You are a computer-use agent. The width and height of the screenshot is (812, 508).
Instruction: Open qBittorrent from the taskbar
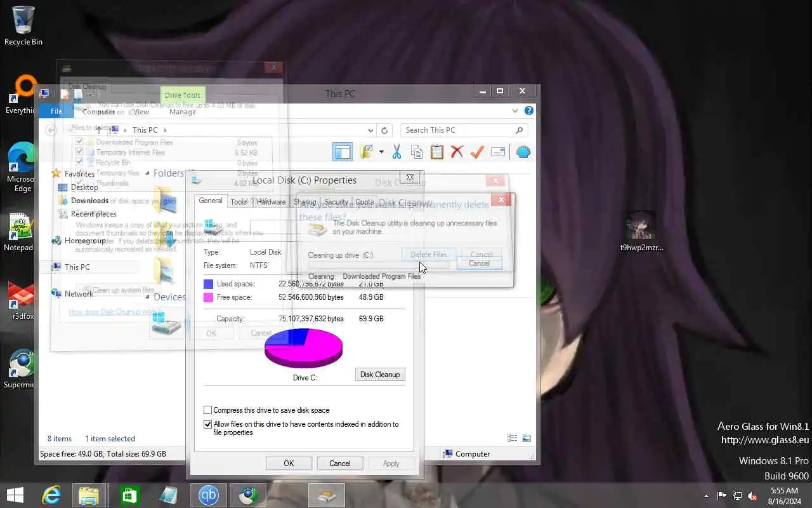coord(208,495)
